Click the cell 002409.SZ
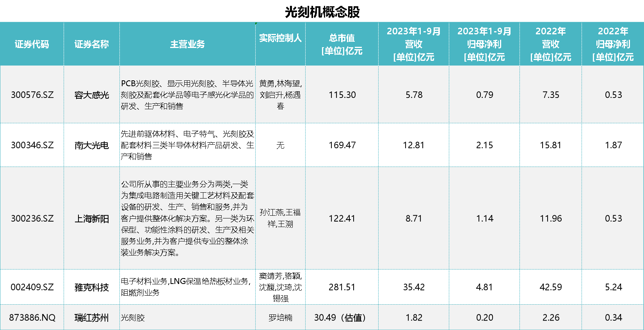The width and height of the screenshot is (644, 330). pos(32,287)
